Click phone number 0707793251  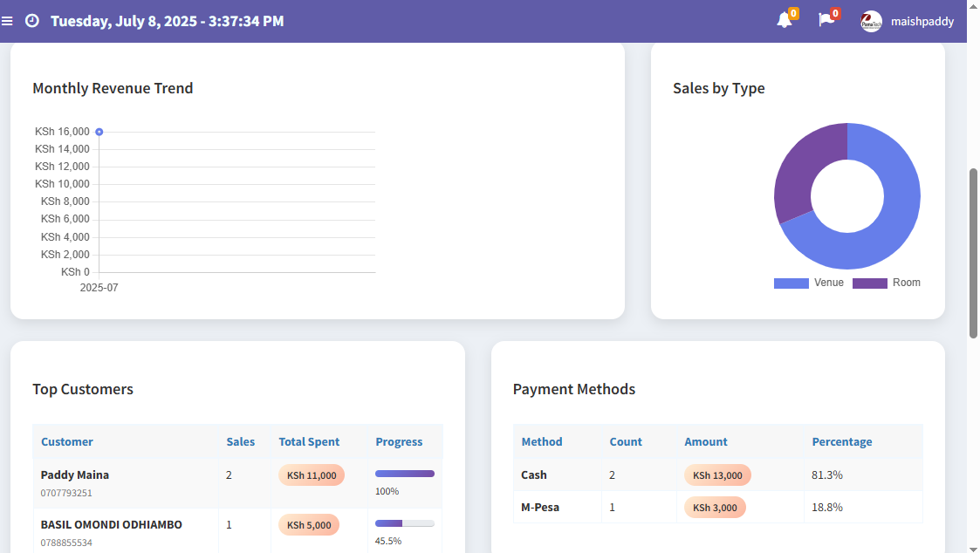(x=66, y=492)
